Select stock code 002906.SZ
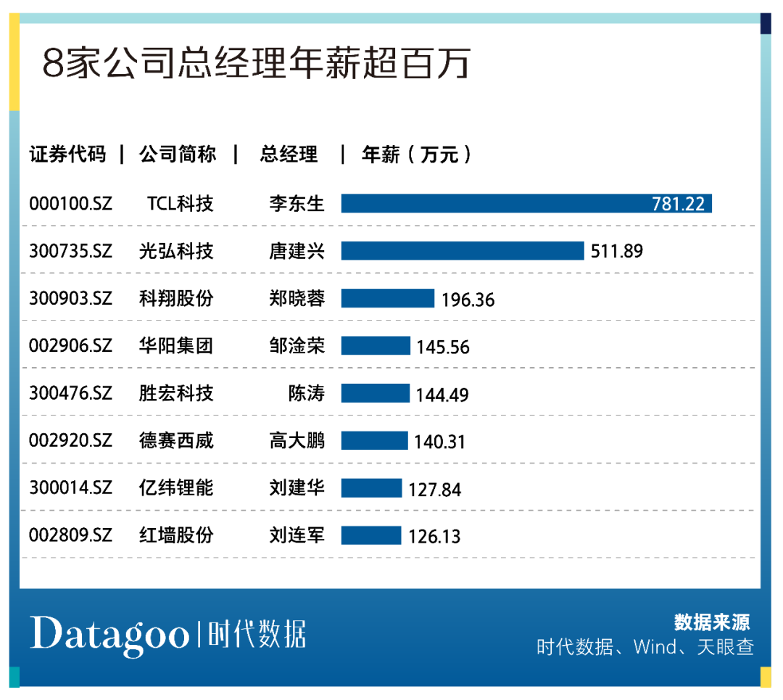Viewport: 783px width, 700px height. coord(70,346)
